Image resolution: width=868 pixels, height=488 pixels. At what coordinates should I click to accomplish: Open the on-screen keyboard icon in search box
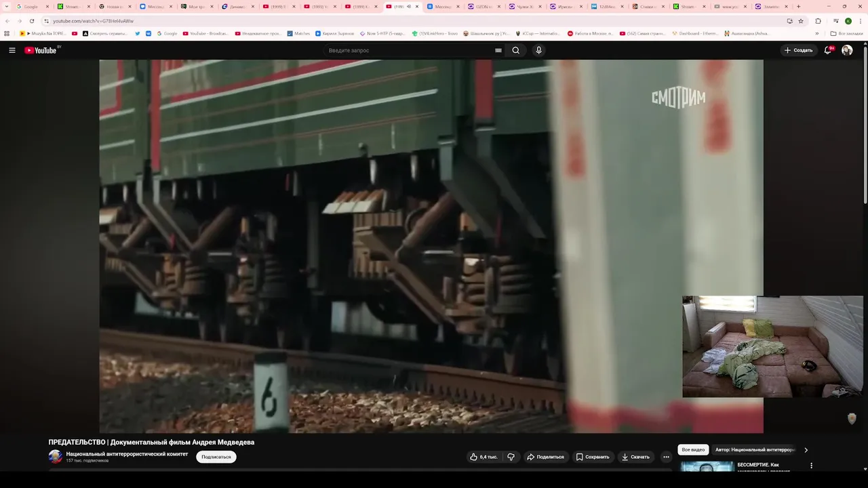coord(498,50)
